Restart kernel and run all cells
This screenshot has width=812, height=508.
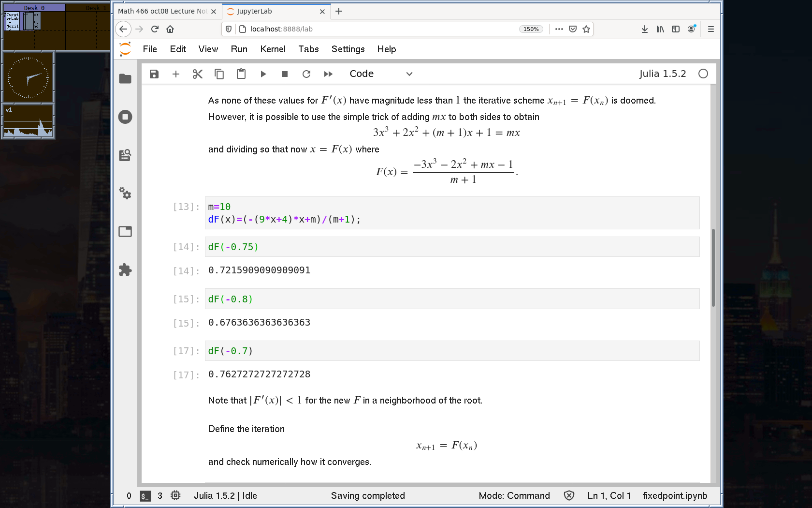[x=328, y=74]
